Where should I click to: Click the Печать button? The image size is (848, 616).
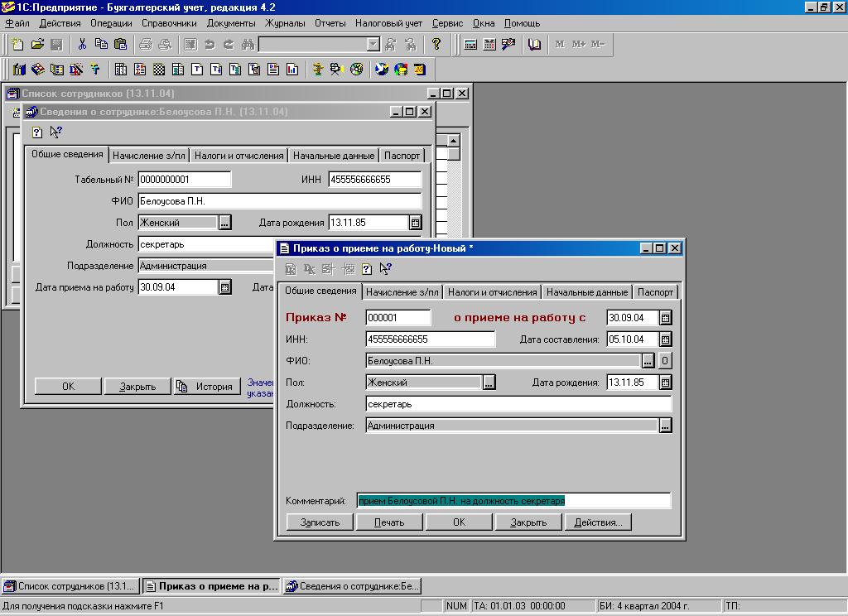click(389, 522)
